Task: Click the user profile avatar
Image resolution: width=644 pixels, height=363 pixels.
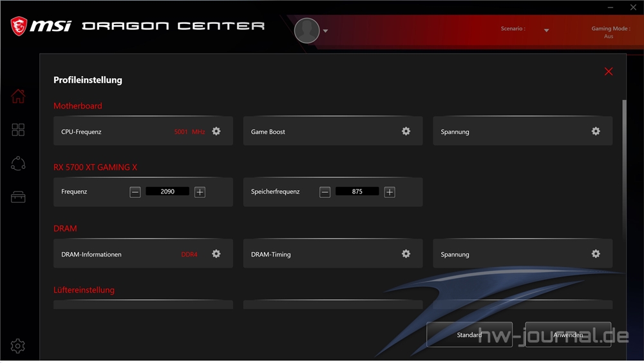Action: 307,30
